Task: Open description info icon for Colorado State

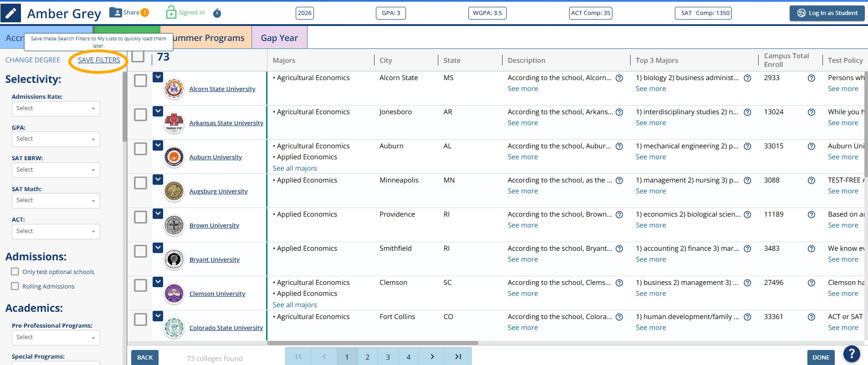Action: pos(619,317)
